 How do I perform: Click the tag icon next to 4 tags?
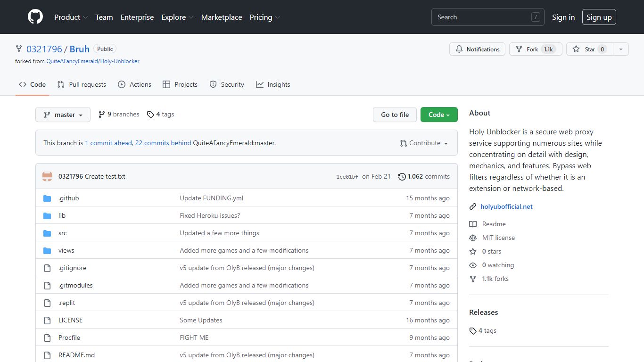150,114
